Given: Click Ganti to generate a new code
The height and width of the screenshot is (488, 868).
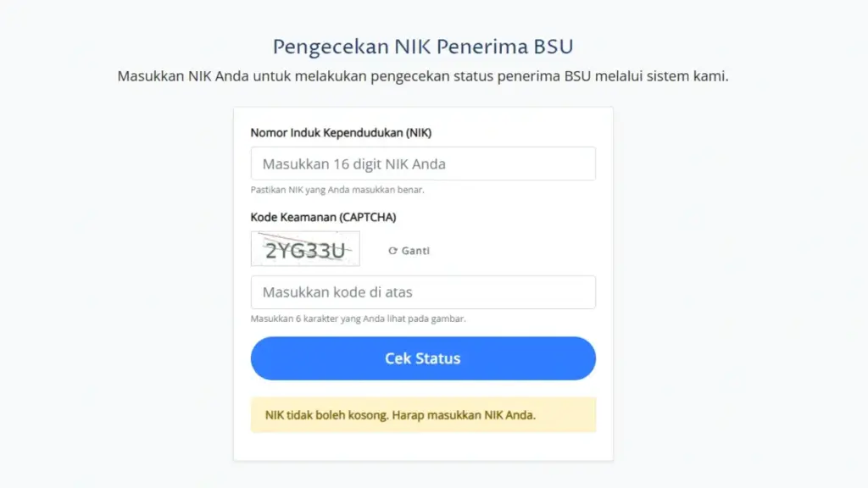Looking at the screenshot, I should [415, 250].
